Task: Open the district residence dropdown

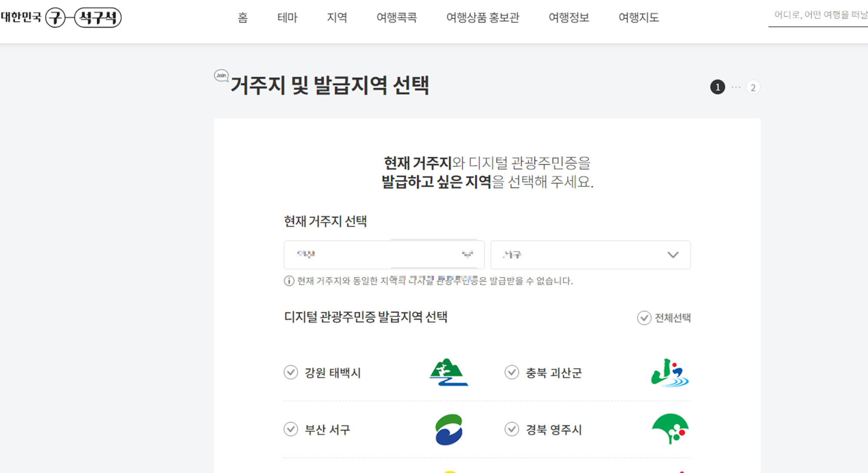Action: pos(590,255)
